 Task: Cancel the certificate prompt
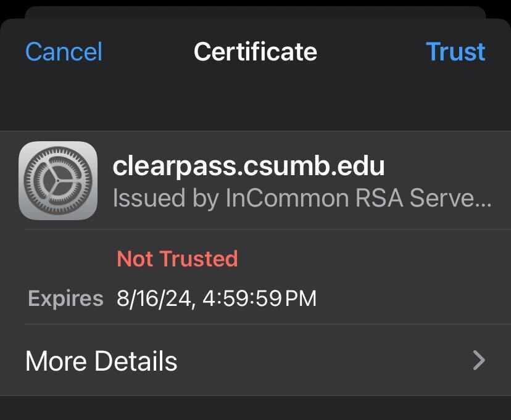click(x=64, y=52)
